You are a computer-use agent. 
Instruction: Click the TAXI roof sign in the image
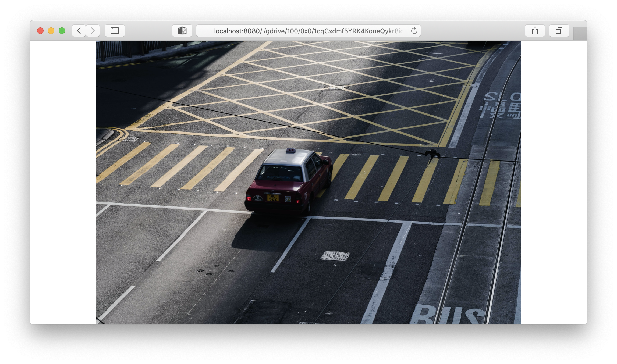291,150
